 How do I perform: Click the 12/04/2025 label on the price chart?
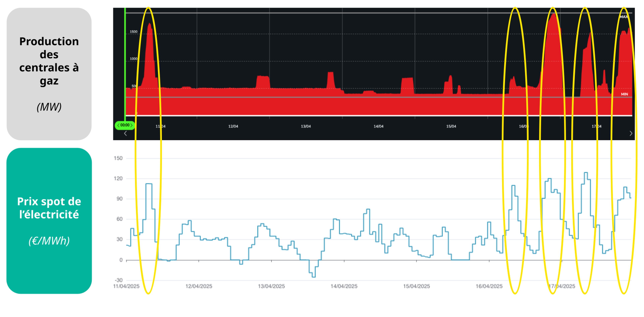[x=199, y=286]
